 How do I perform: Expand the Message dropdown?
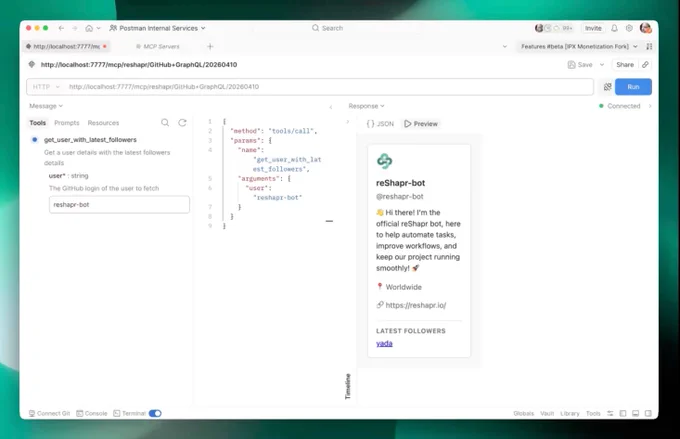(46, 106)
